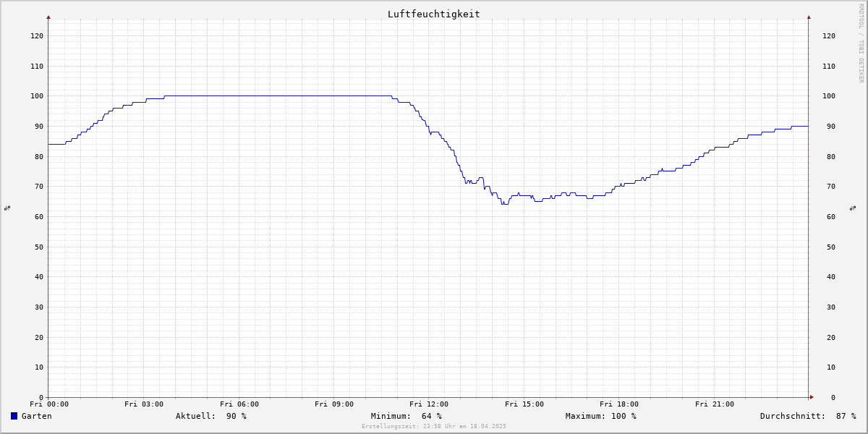Click the right y-axis label '120'
Image resolution: width=868 pixels, height=434 pixels.
(829, 36)
